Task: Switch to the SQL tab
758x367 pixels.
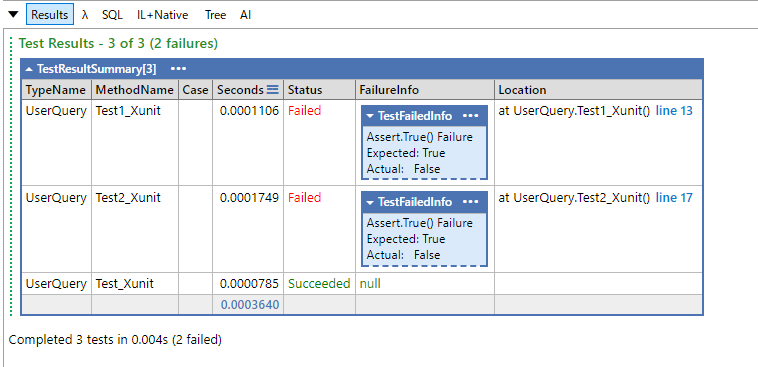Action: tap(112, 15)
